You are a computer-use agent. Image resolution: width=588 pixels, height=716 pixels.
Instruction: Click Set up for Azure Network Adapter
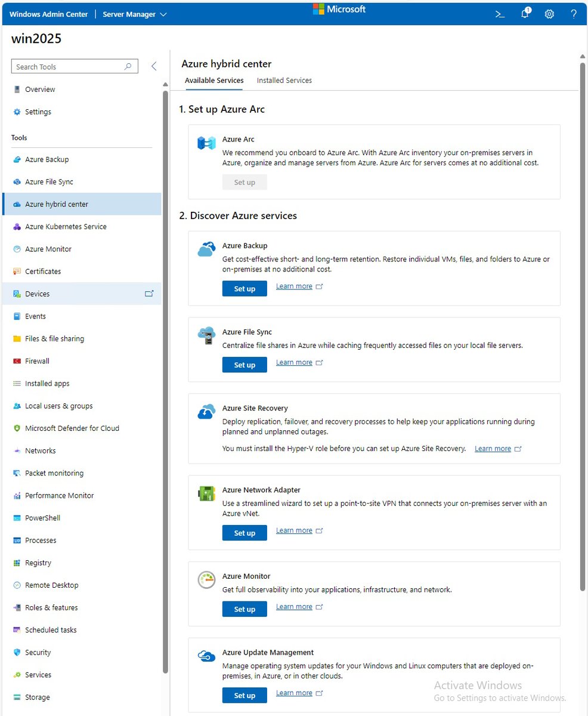coord(245,533)
